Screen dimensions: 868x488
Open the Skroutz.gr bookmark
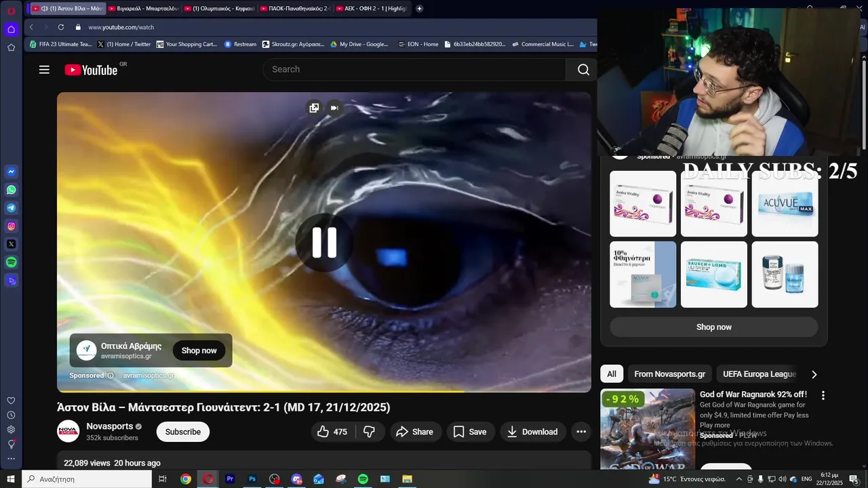[293, 44]
